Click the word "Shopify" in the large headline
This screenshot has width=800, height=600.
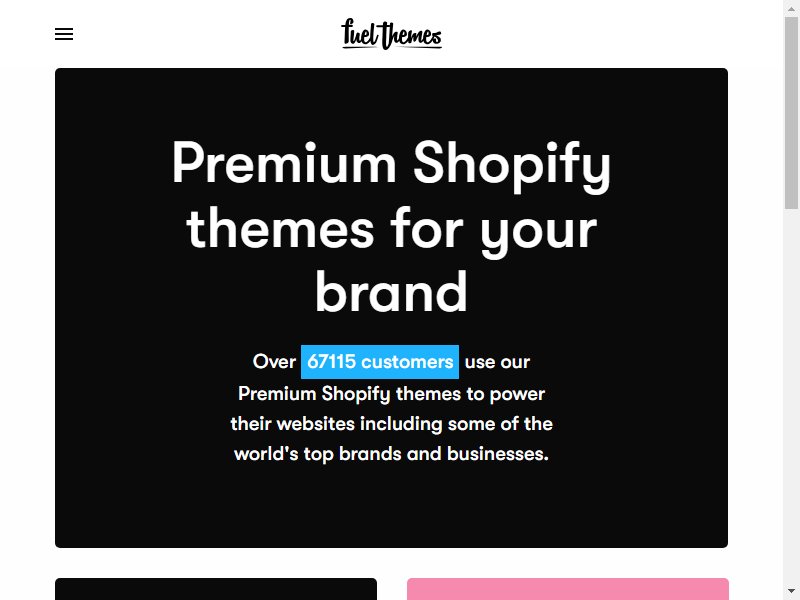tap(512, 164)
